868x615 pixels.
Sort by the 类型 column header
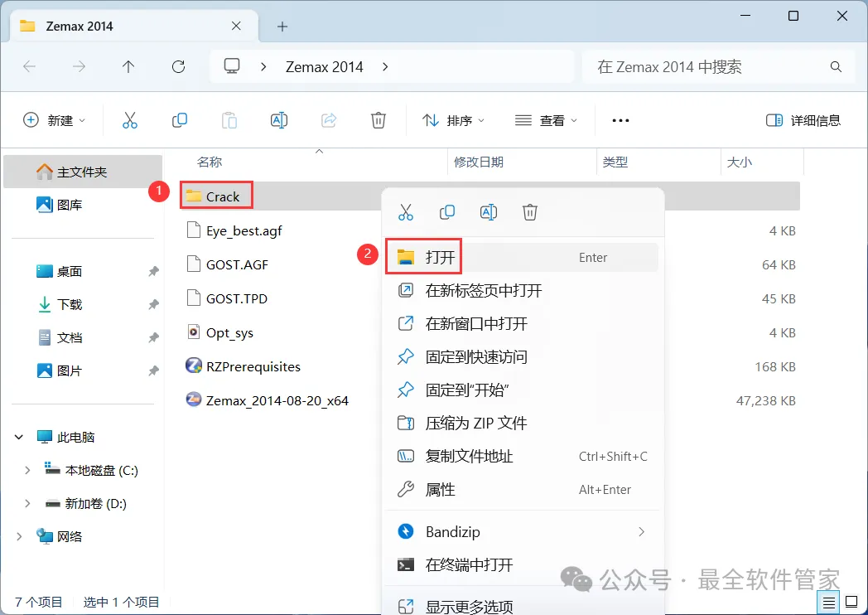(x=615, y=162)
